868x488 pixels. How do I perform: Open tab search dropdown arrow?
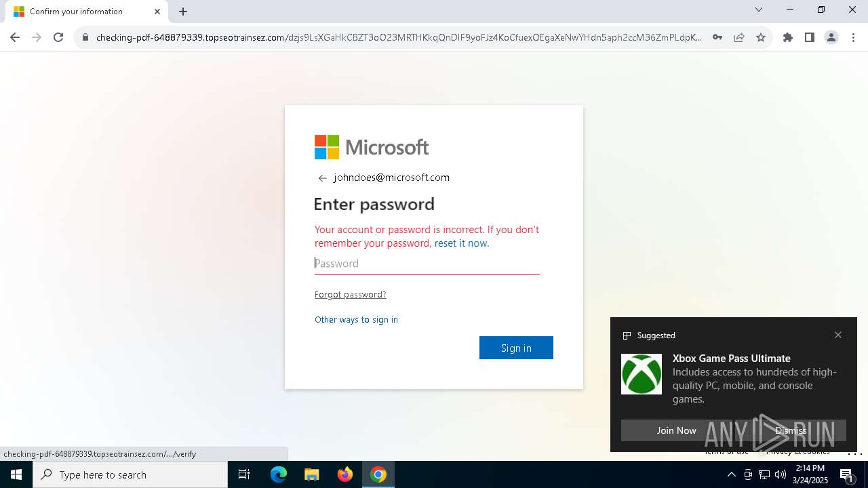(x=759, y=9)
